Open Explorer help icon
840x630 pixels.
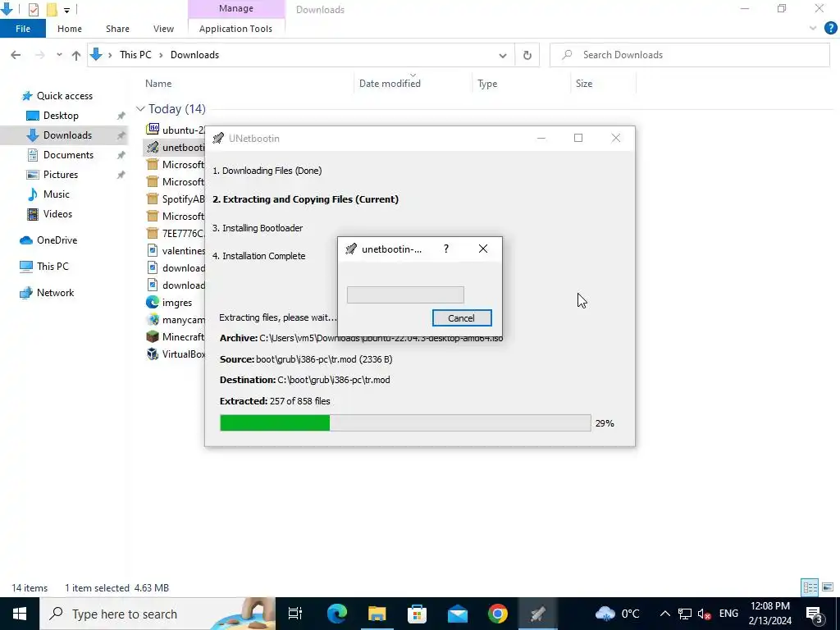click(x=830, y=29)
